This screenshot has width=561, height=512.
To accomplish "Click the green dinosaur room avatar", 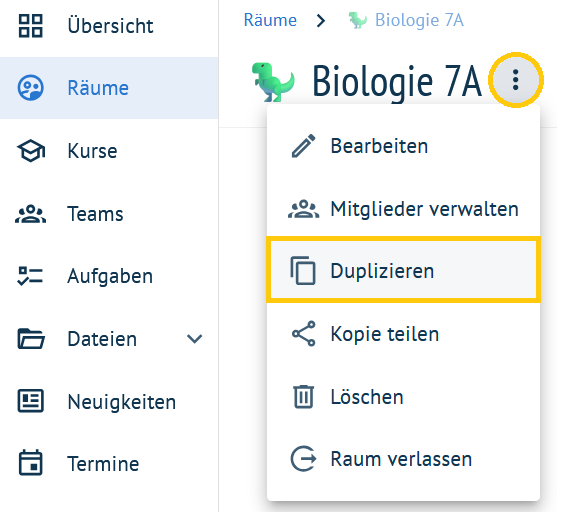I will click(x=274, y=82).
